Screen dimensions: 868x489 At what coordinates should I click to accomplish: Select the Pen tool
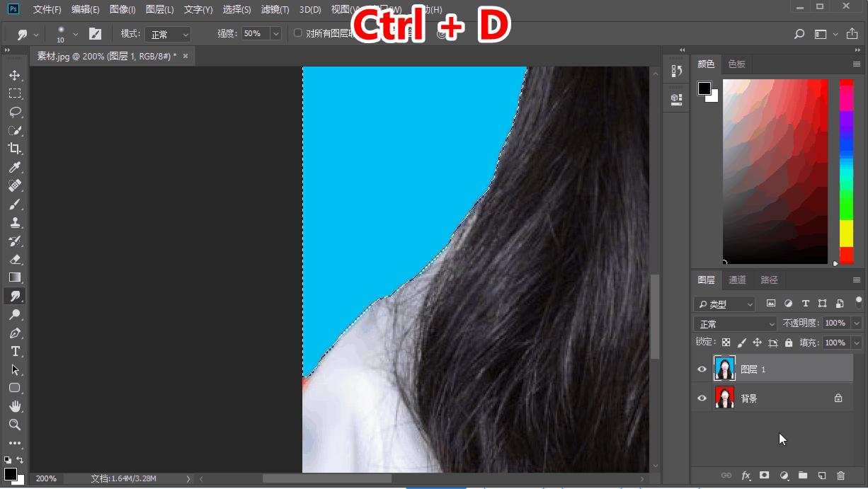(x=14, y=333)
